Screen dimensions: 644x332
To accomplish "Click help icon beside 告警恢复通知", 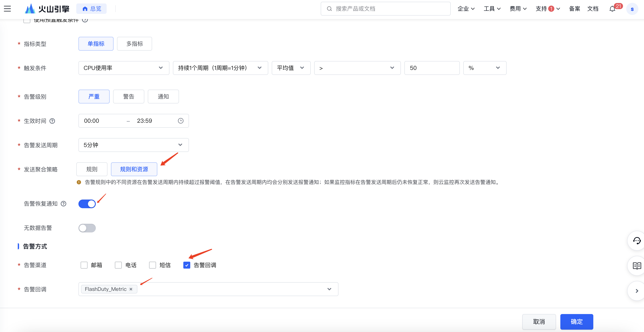I will (64, 204).
